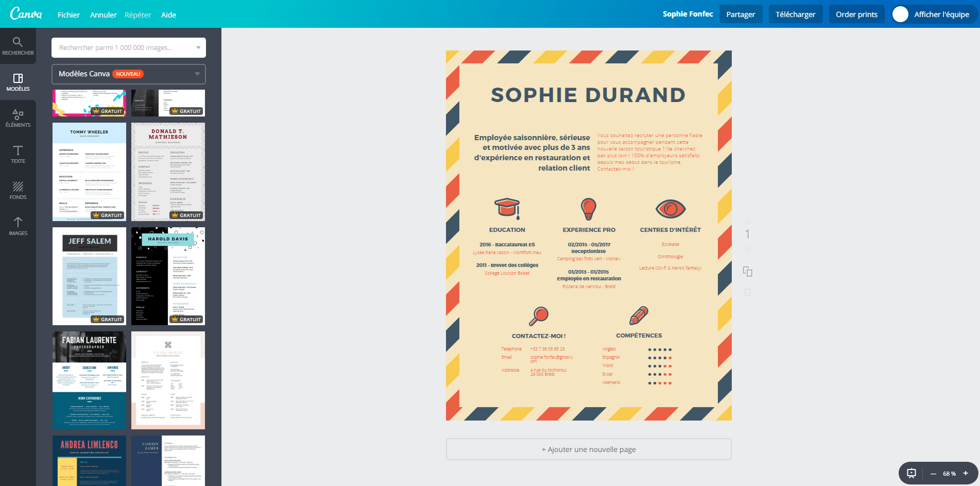Select the 'Escalade' interest text
980x486 pixels.
pos(670,244)
